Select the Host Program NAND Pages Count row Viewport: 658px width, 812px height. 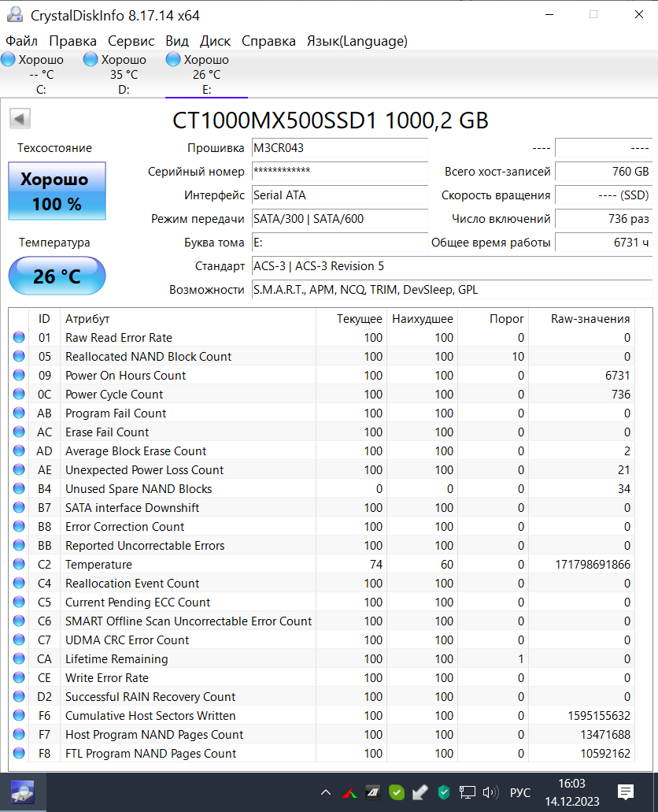tap(322, 734)
